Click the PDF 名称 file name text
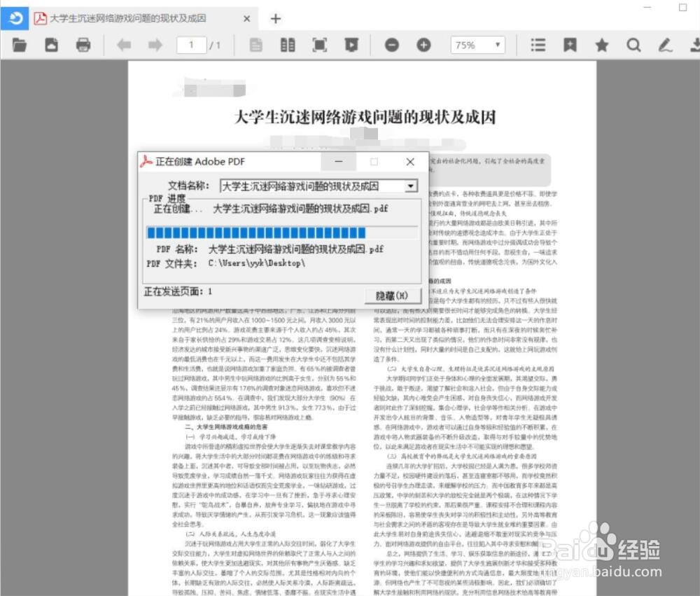 click(295, 249)
